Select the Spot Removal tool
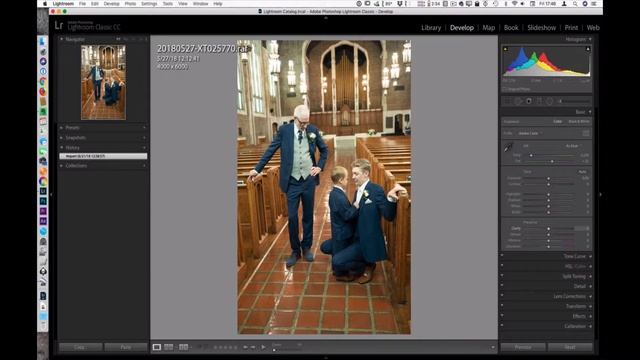640x360 pixels. click(518, 101)
